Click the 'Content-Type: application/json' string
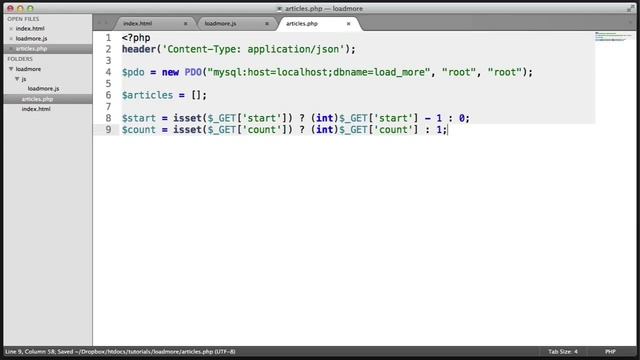The width and height of the screenshot is (640, 360). click(x=253, y=49)
